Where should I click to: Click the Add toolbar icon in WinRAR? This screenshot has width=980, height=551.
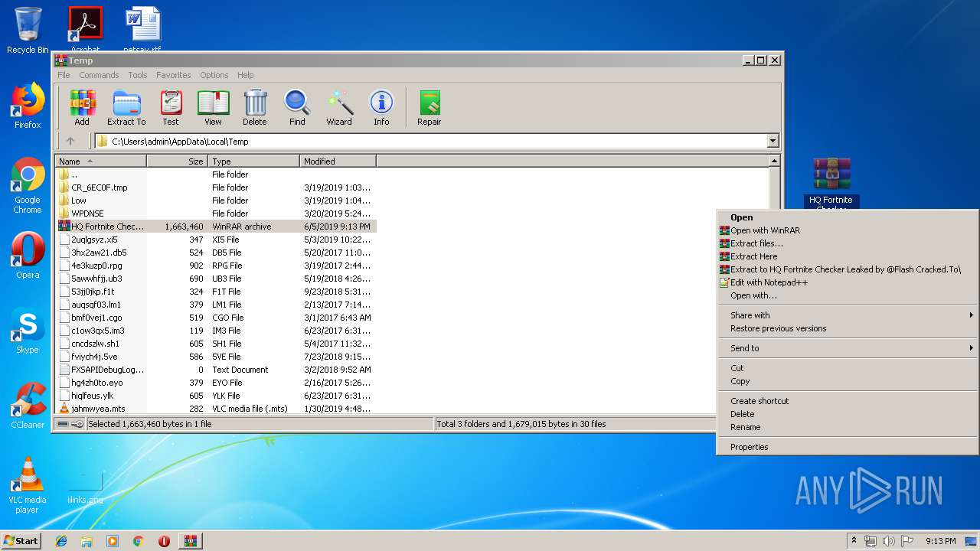point(82,108)
